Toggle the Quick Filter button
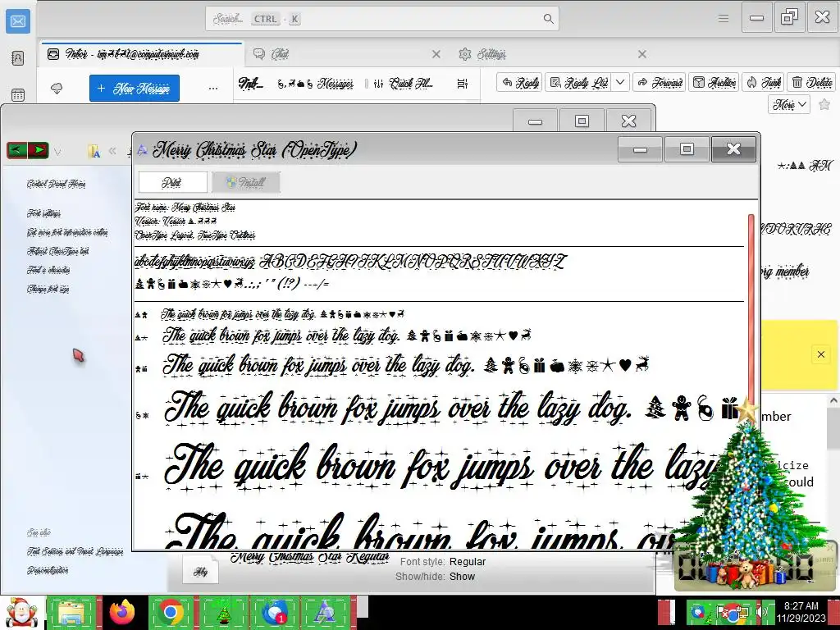 tap(402, 84)
